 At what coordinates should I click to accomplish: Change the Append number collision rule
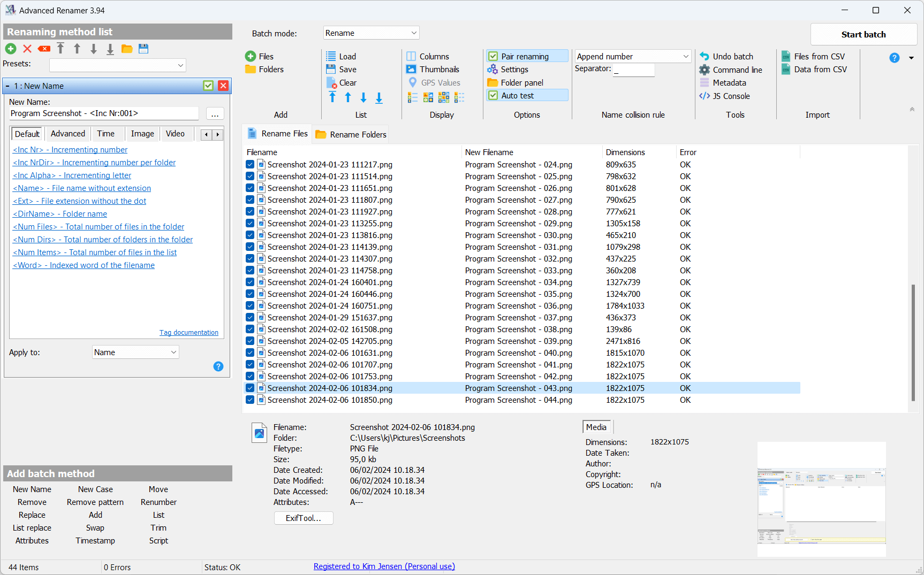click(x=633, y=56)
